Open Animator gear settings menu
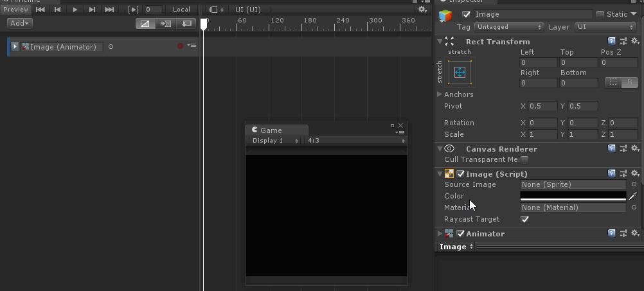 click(636, 233)
